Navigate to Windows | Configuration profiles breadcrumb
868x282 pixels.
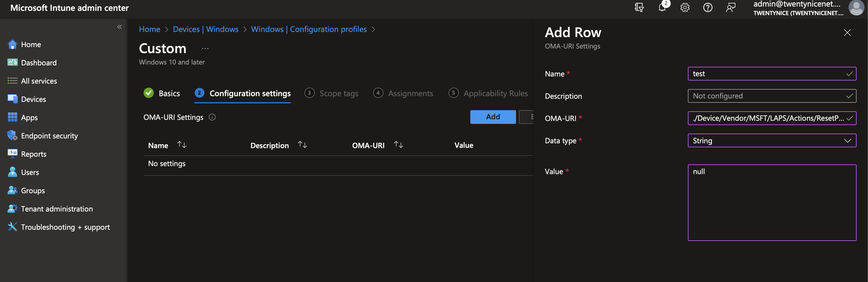(309, 29)
